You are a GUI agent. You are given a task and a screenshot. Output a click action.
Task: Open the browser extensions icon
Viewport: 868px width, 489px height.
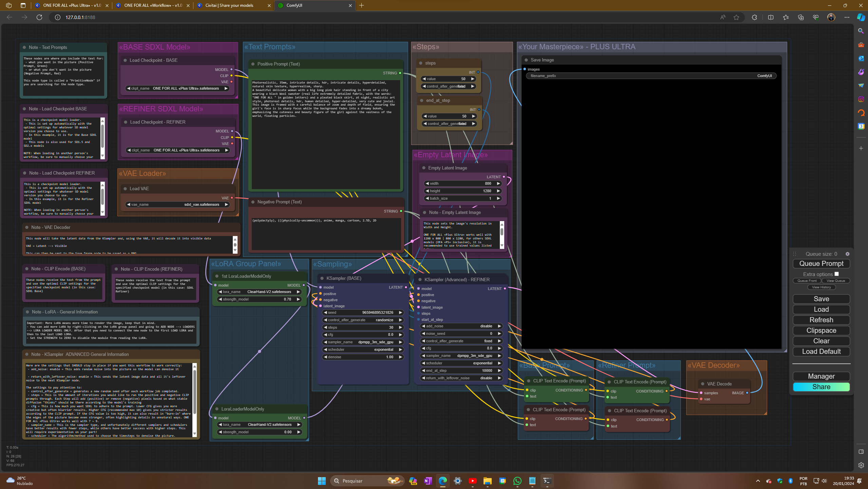(754, 17)
